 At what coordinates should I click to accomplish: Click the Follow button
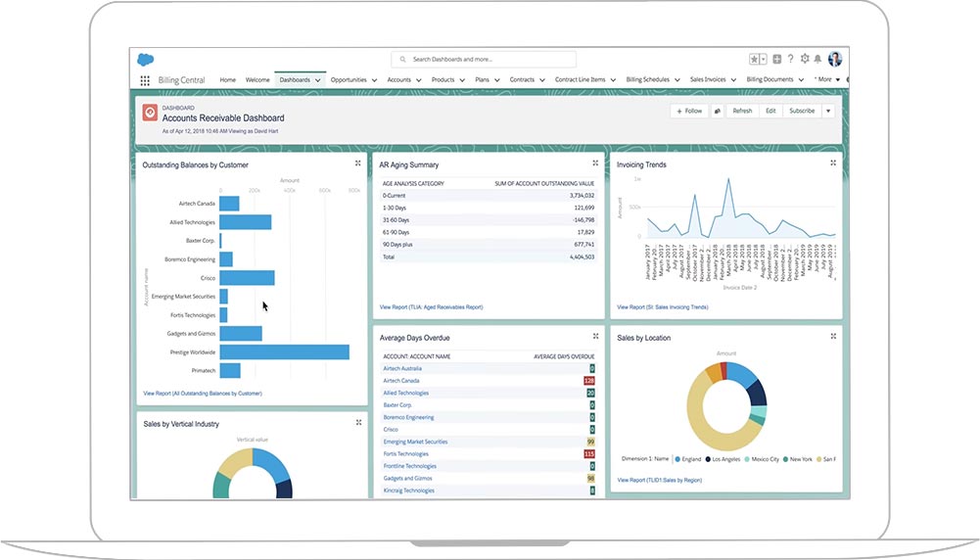click(689, 112)
